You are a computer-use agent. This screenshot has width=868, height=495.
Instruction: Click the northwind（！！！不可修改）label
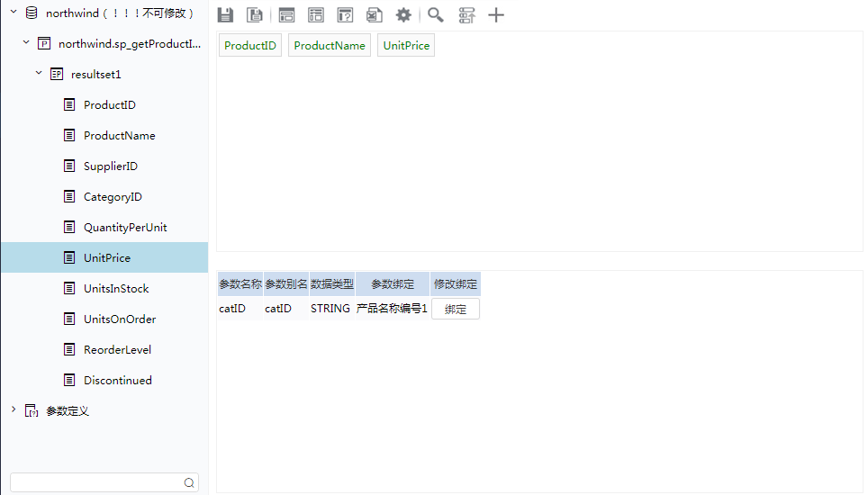120,13
